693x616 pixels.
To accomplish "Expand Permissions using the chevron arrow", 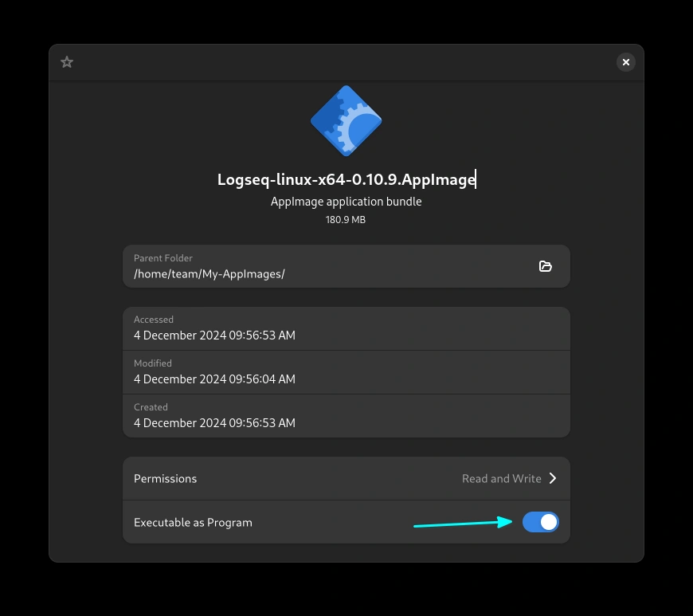I will point(553,479).
